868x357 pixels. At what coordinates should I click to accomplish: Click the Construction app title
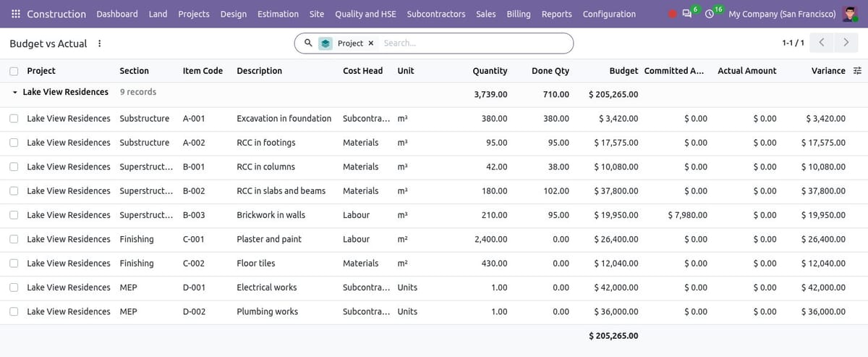click(x=56, y=14)
